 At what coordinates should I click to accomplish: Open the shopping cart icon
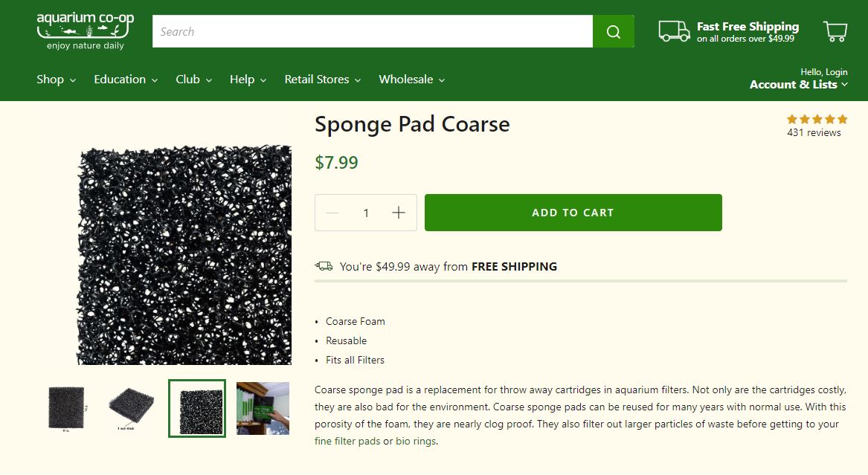point(835,31)
